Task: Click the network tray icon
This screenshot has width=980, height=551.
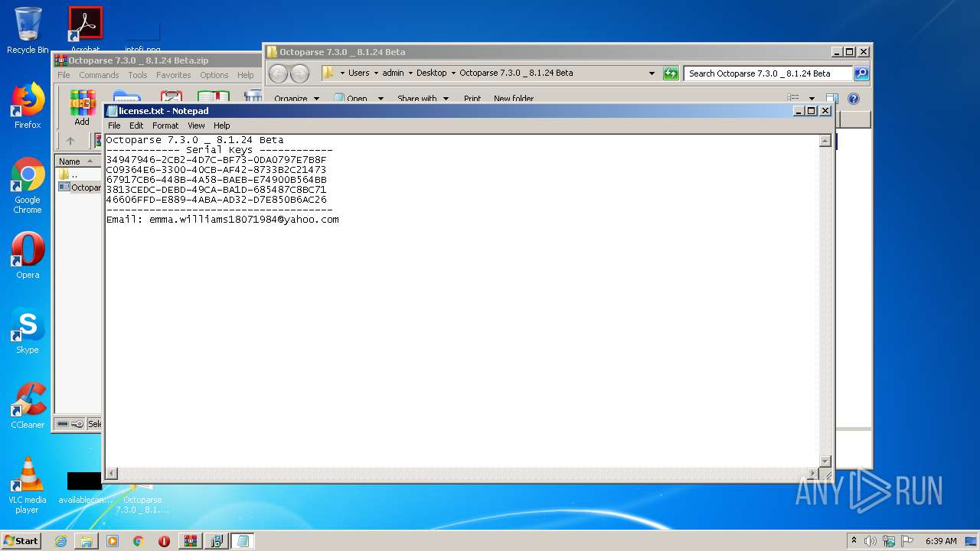Action: point(889,541)
